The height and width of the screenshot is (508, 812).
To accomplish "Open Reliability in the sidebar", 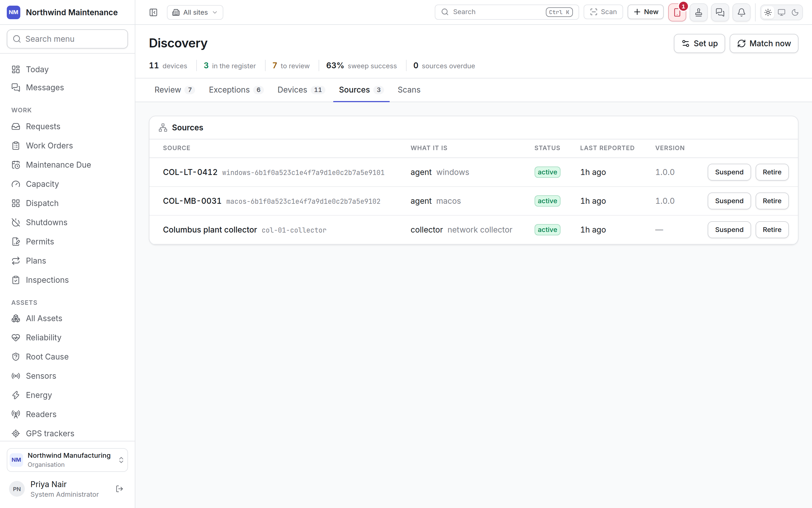I will coord(67,337).
